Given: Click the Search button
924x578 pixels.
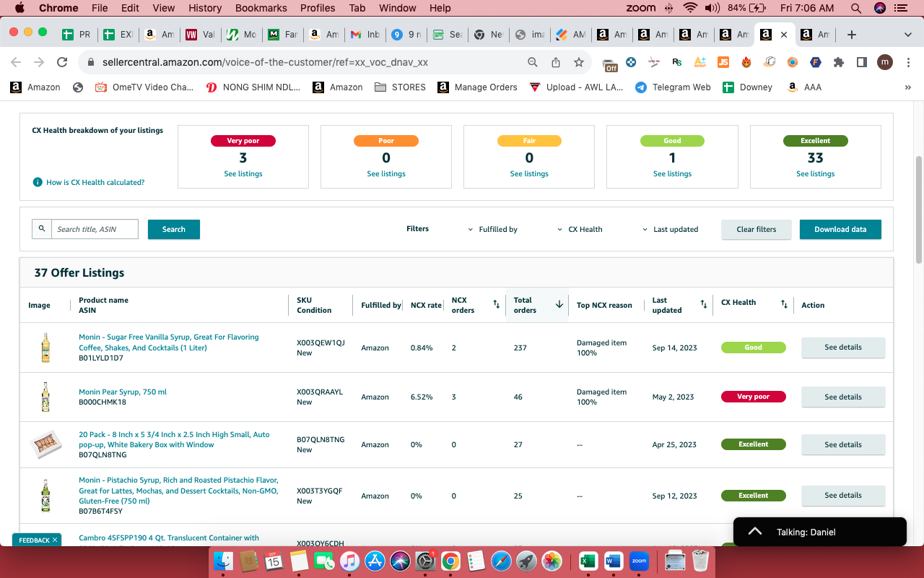Looking at the screenshot, I should 174,229.
